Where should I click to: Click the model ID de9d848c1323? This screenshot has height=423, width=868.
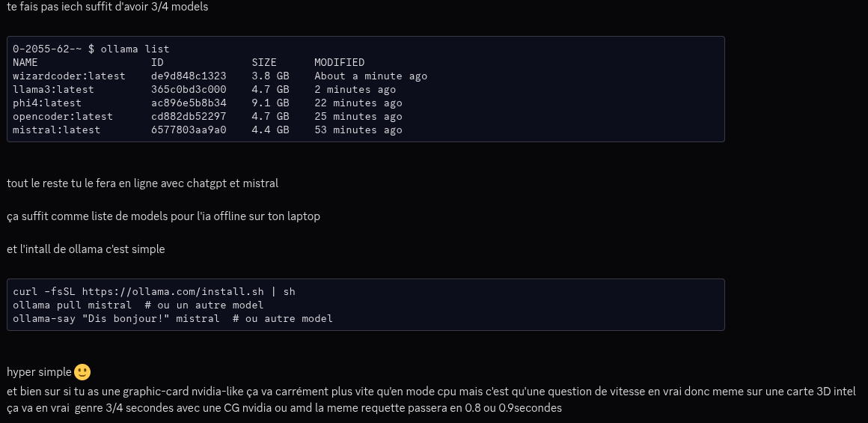[189, 76]
